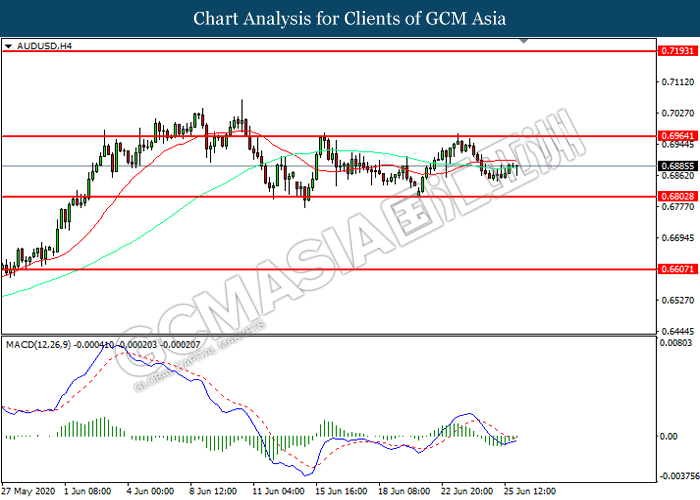Click the Chart Analysis for Clients header title

350,18
